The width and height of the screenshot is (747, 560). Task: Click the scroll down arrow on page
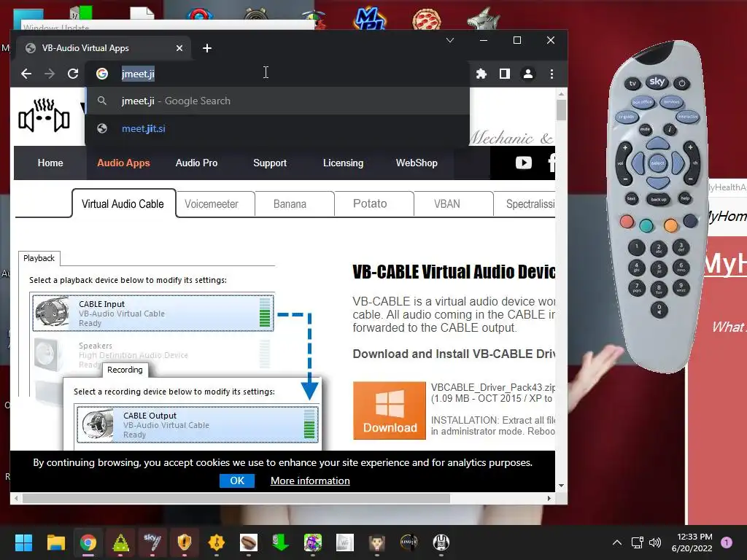point(561,486)
